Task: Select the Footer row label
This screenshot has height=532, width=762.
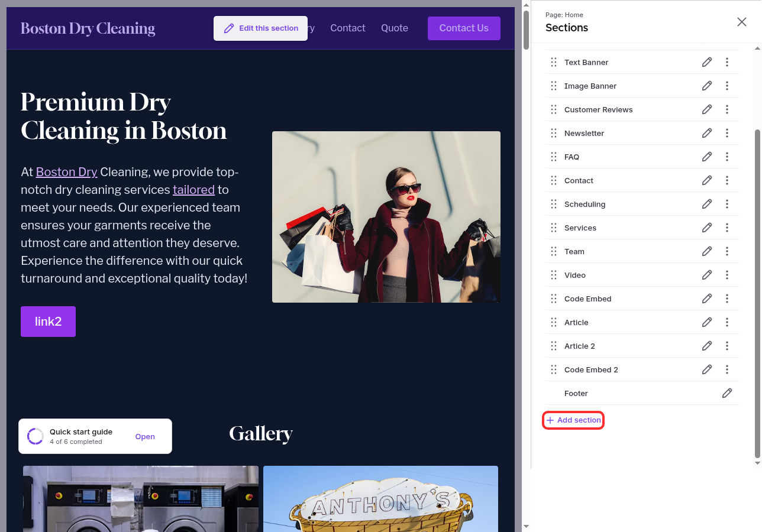Action: tap(576, 393)
